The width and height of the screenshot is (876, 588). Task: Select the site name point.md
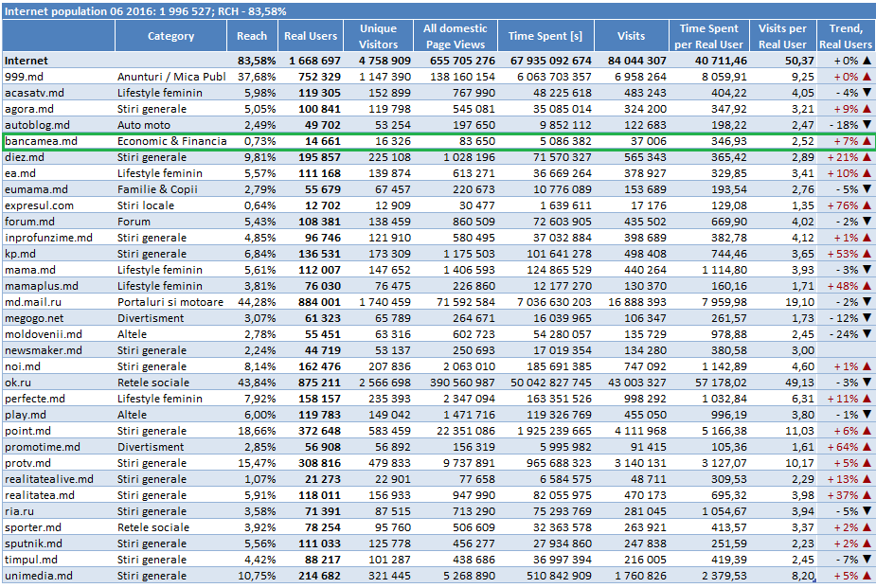[27, 431]
